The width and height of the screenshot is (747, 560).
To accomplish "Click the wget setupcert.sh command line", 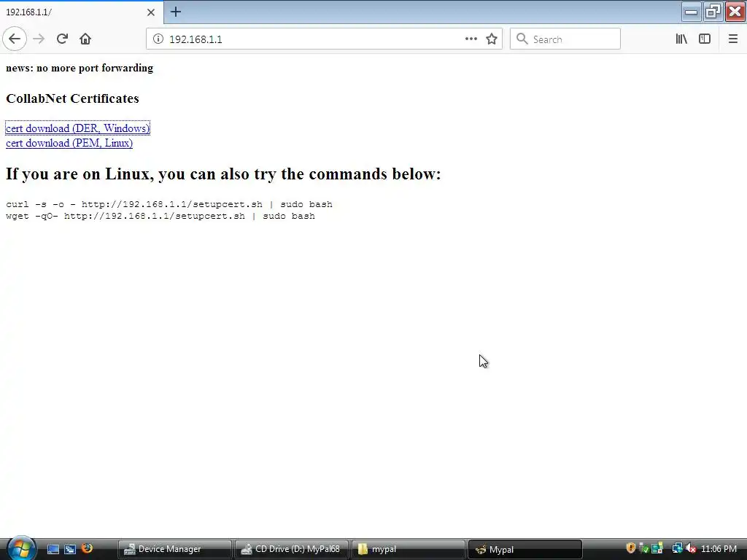I will click(x=160, y=216).
